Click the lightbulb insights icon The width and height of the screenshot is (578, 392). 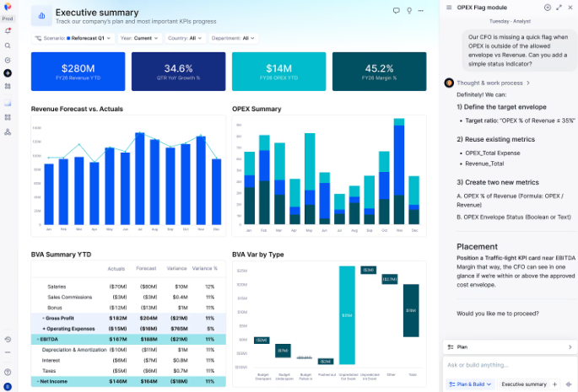(x=409, y=11)
